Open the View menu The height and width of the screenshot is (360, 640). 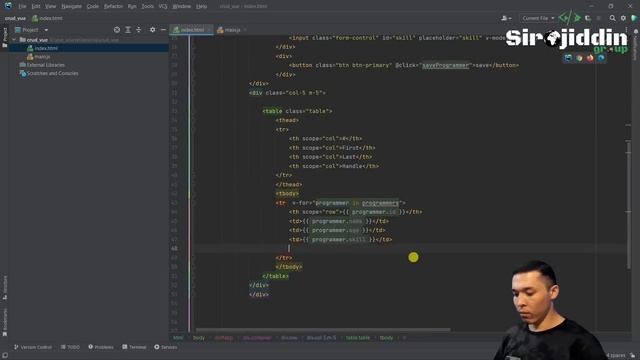pyautogui.click(x=50, y=7)
